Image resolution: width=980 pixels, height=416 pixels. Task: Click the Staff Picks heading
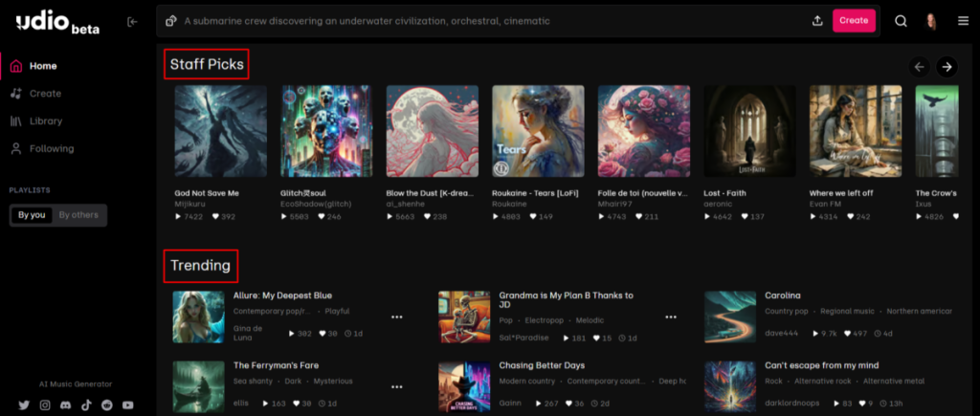coord(207,64)
